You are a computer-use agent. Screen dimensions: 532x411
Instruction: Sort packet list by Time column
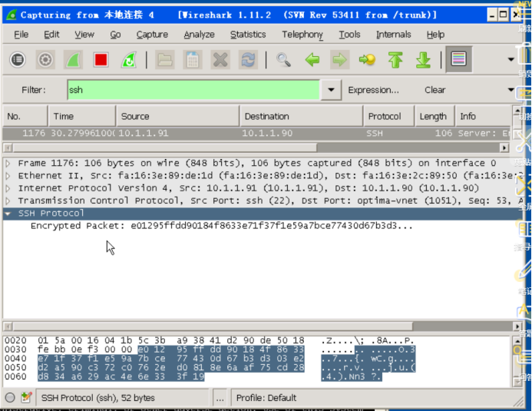[x=82, y=117]
